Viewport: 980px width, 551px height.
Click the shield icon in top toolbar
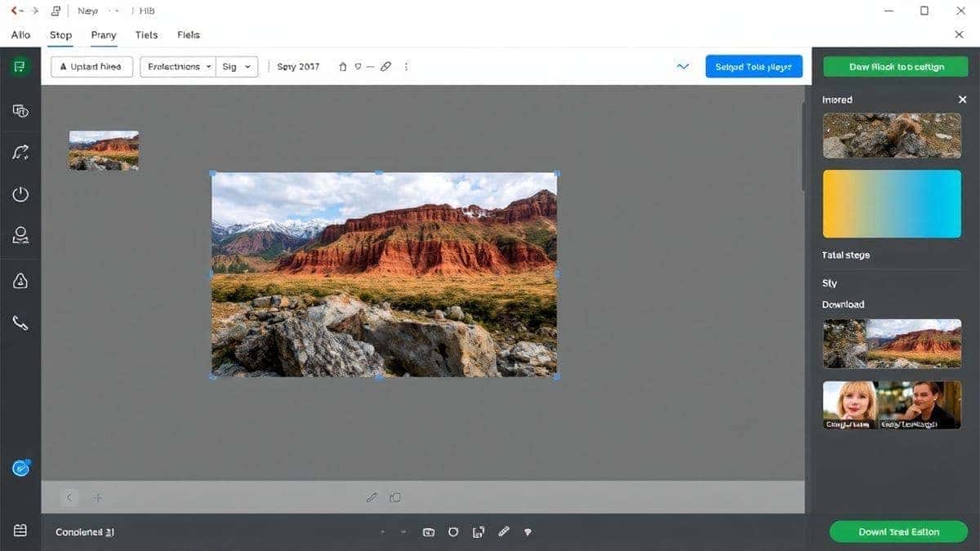(358, 67)
